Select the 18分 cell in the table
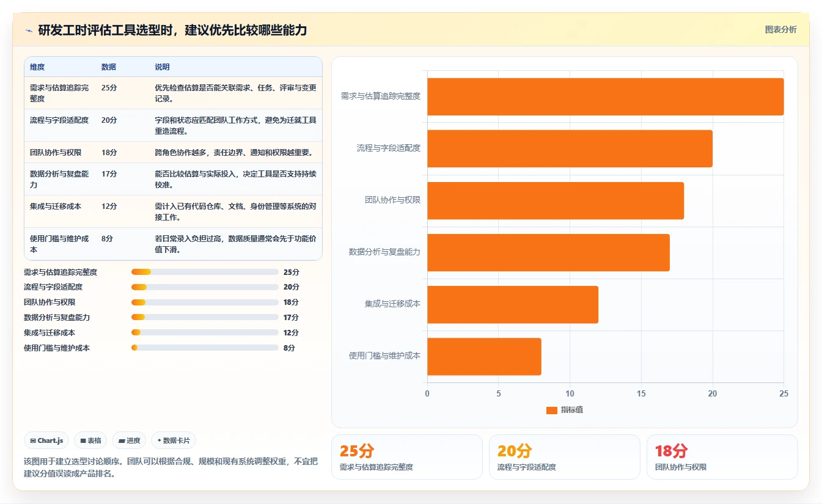 pyautogui.click(x=109, y=153)
